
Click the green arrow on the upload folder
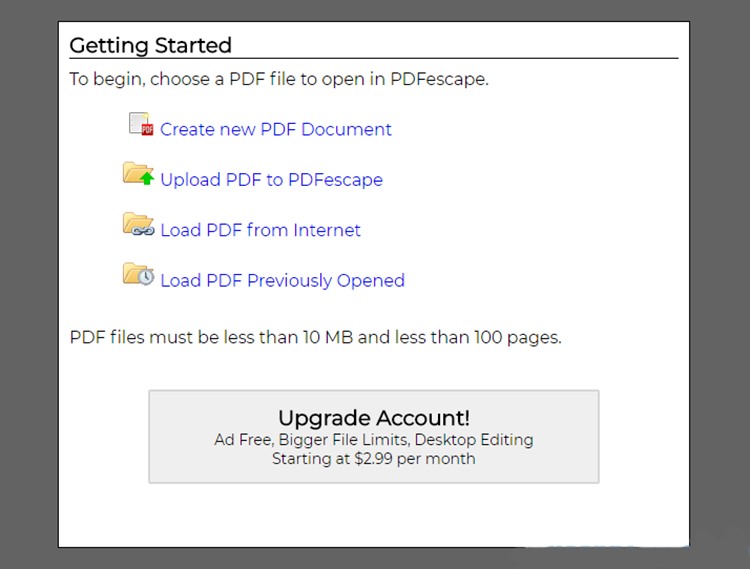[147, 179]
